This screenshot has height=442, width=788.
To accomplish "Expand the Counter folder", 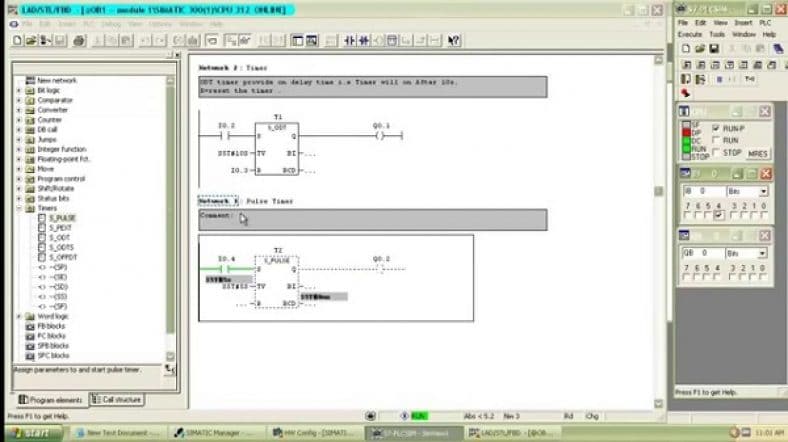I will tap(19, 120).
